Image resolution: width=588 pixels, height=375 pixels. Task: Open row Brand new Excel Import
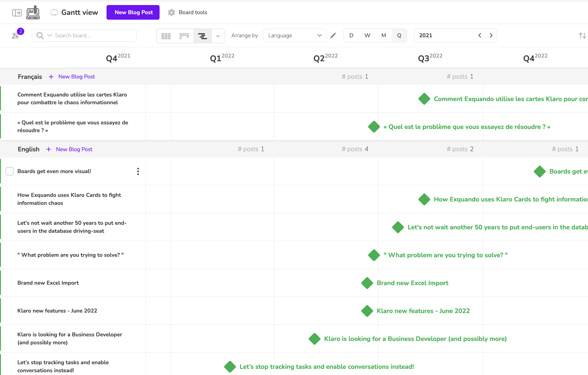click(73, 283)
